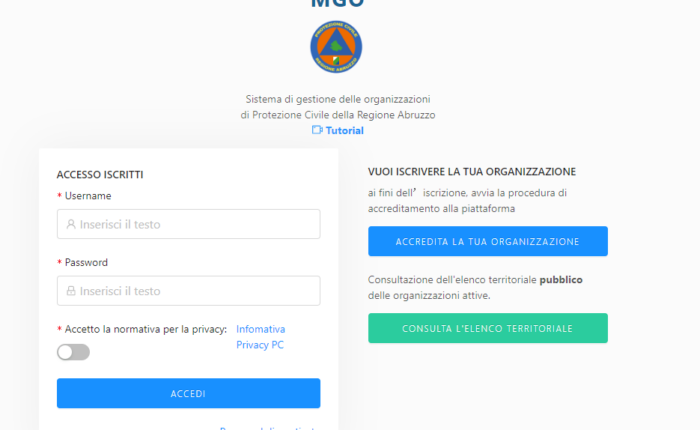Screen dimensions: 700x430
Task: Focus the Username input field
Action: point(188,224)
